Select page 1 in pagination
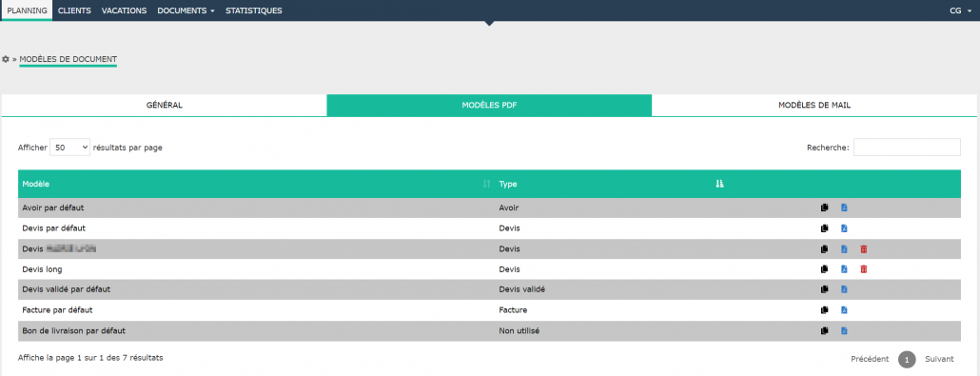Image resolution: width=980 pixels, height=376 pixels. coord(907,360)
